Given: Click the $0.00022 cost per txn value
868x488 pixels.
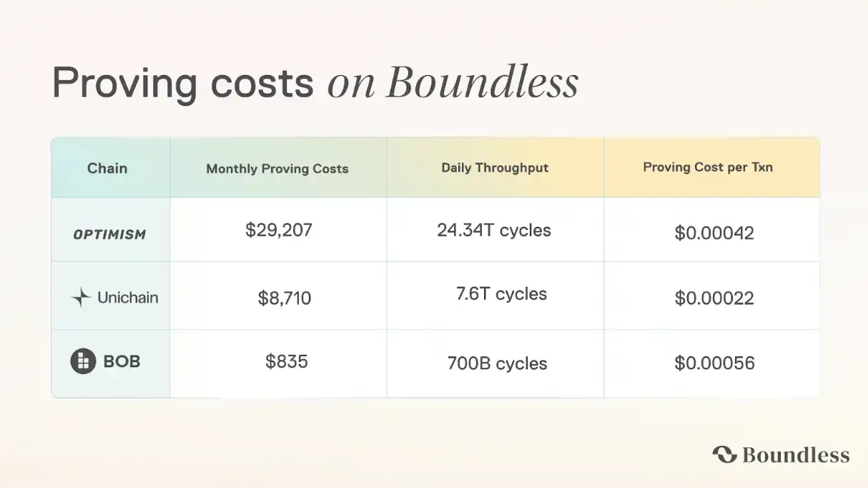Looking at the screenshot, I should [x=714, y=298].
